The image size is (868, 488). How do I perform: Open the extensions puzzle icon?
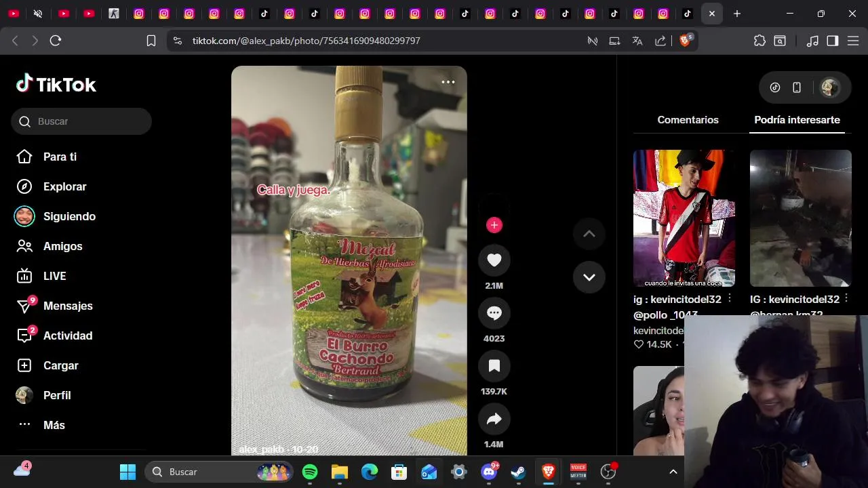point(759,41)
